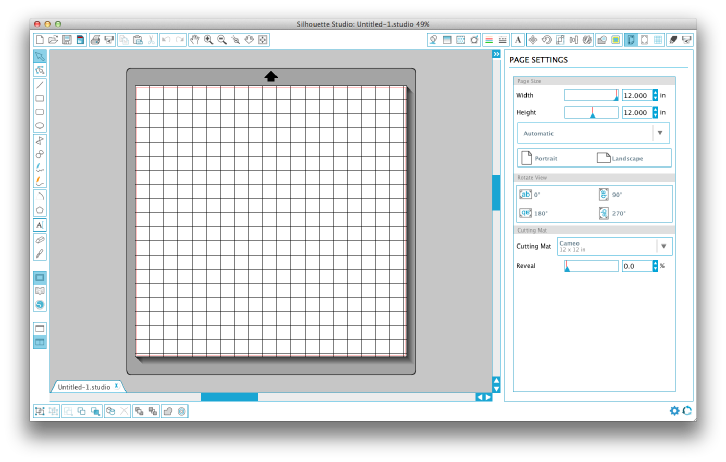
Task: Zoom out with the magnifier minus icon
Action: pos(222,40)
